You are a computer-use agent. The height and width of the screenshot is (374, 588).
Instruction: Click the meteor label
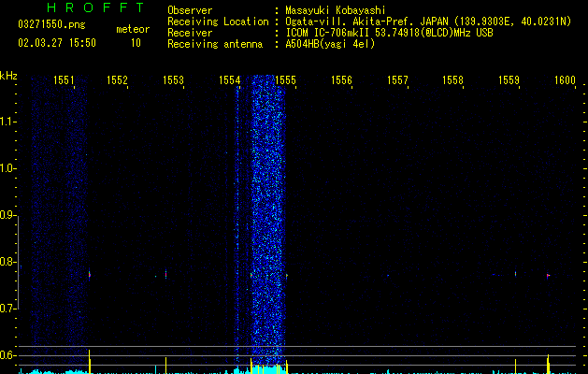tap(133, 29)
